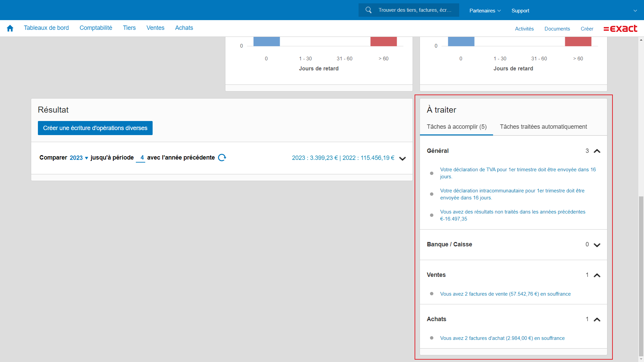
Task: Collapse the Général tasks section
Action: (597, 151)
